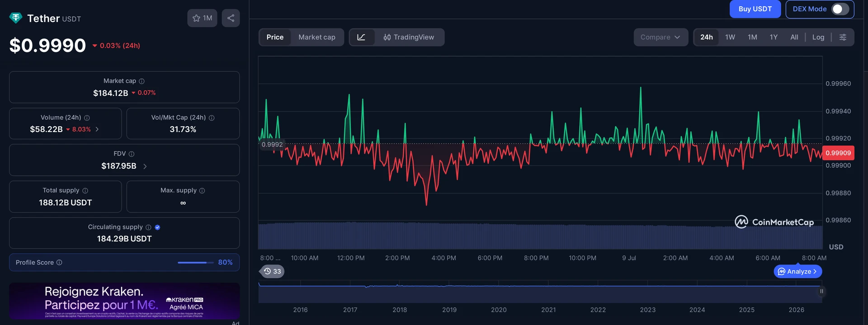Click the 188.12B USDT total supply value
This screenshot has height=325, width=868.
coord(65,203)
